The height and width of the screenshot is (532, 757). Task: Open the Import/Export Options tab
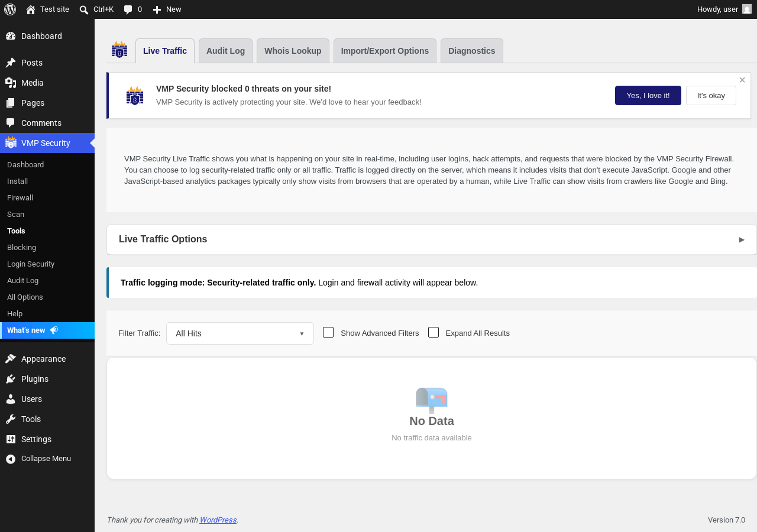click(385, 51)
